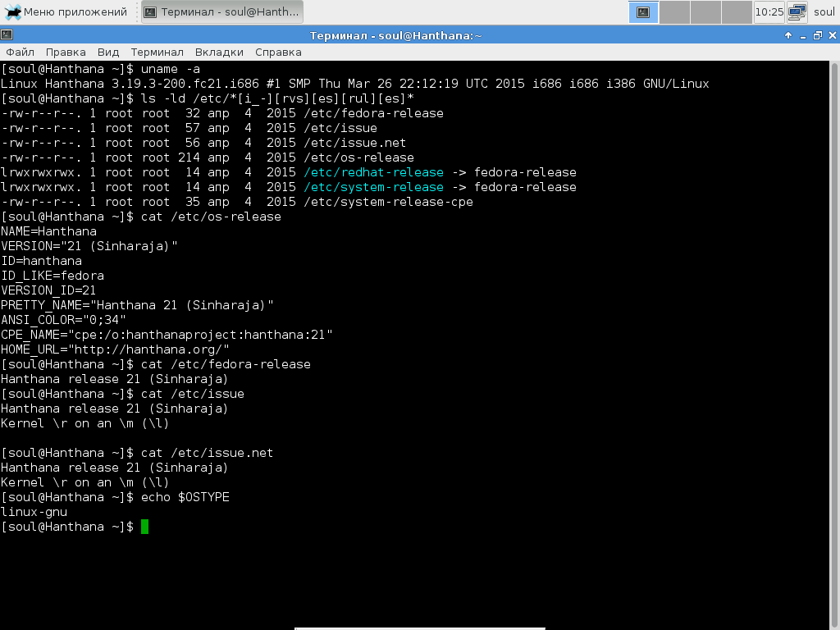
Task: Switch to the fourth workspace
Action: [x=737, y=11]
